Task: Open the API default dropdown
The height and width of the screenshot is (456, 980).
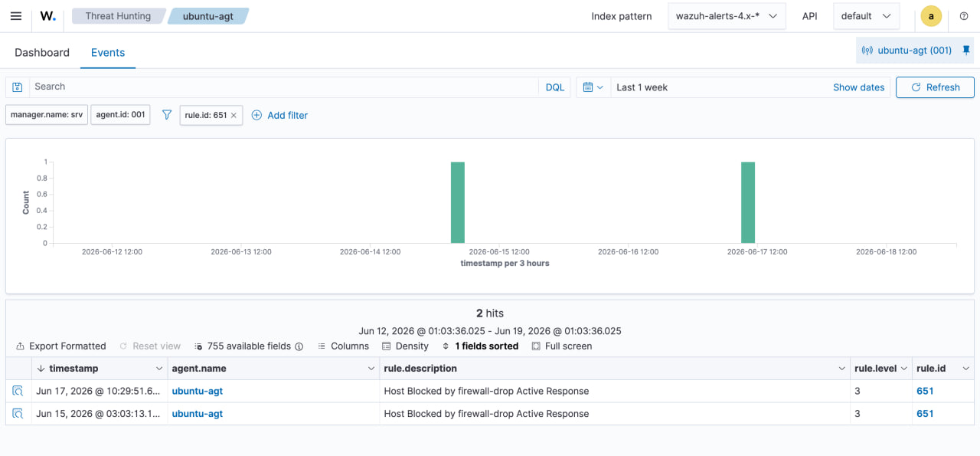Action: click(x=866, y=16)
